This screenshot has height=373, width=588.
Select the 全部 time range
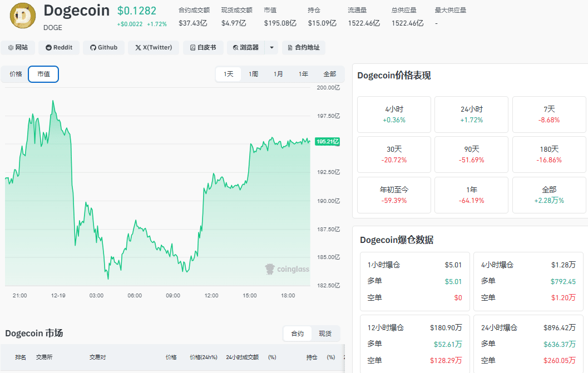(330, 74)
